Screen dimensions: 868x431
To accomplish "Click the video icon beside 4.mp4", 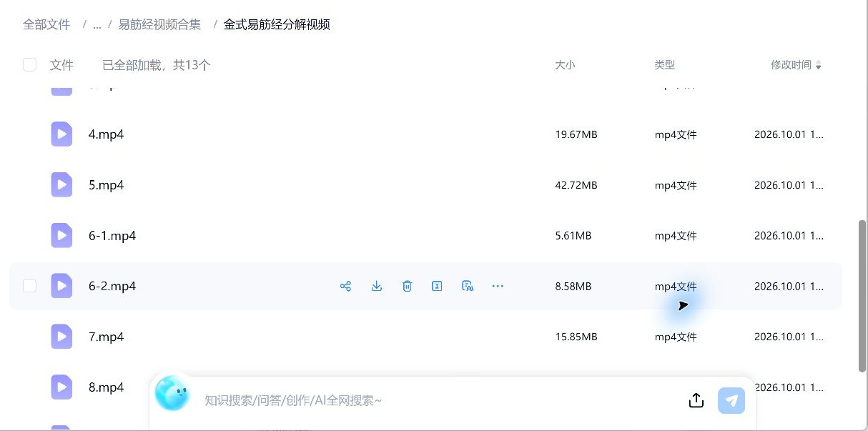I will click(x=61, y=134).
